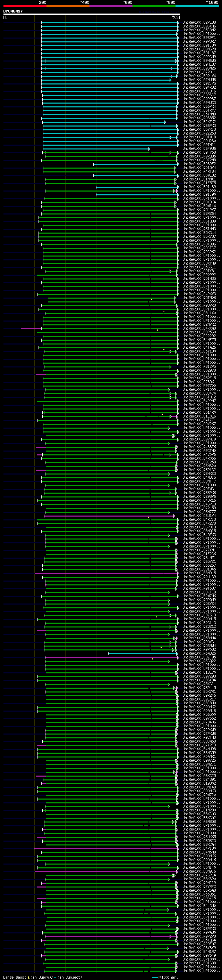Viewport: 222px width, 980px height.
Task: Click hit label UniRef100_B0XDK4
Action: [x=199, y=202]
